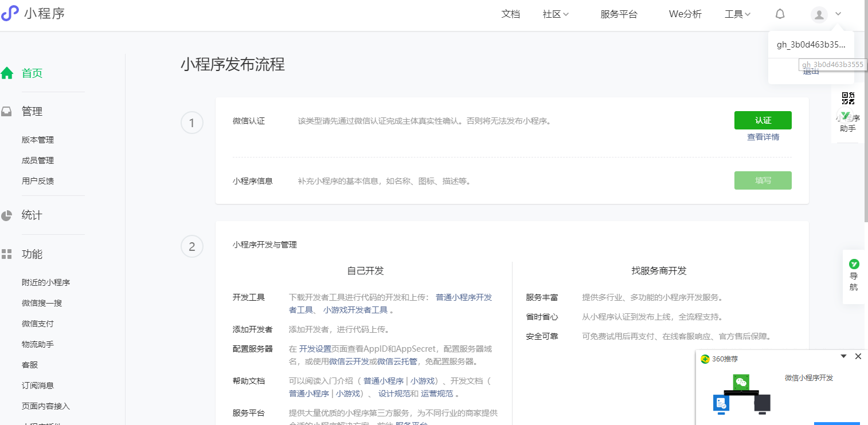Open 小游戏 link after 入门介绍

tap(423, 381)
